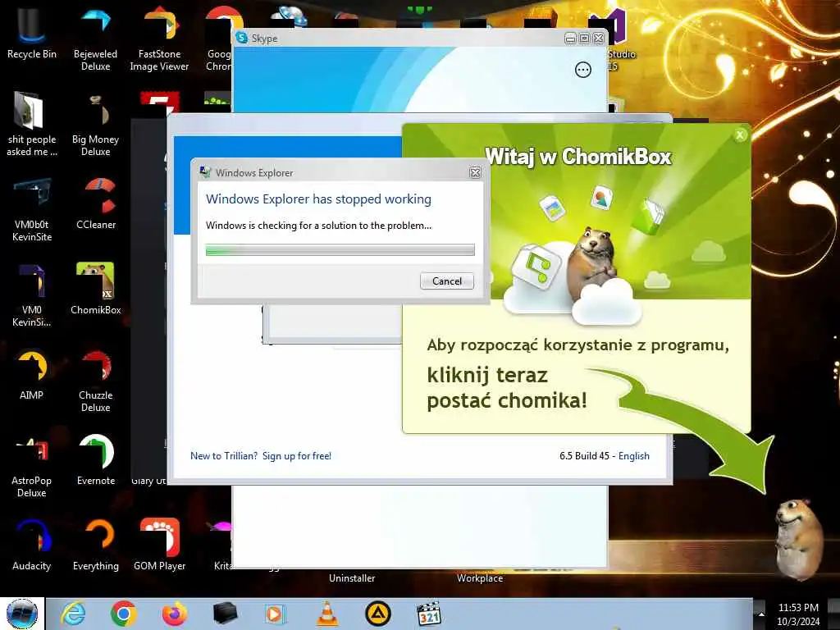
Task: Click the Skype more options ellipsis
Action: click(x=583, y=70)
